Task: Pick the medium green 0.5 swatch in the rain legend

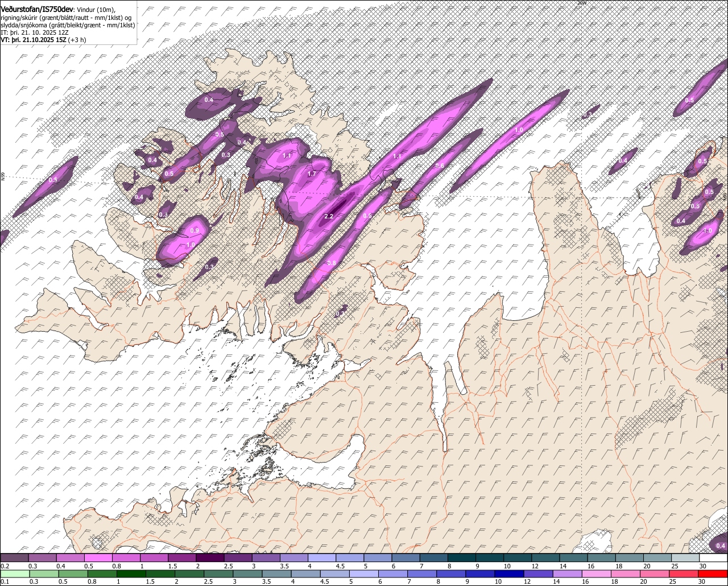Action: [74, 574]
